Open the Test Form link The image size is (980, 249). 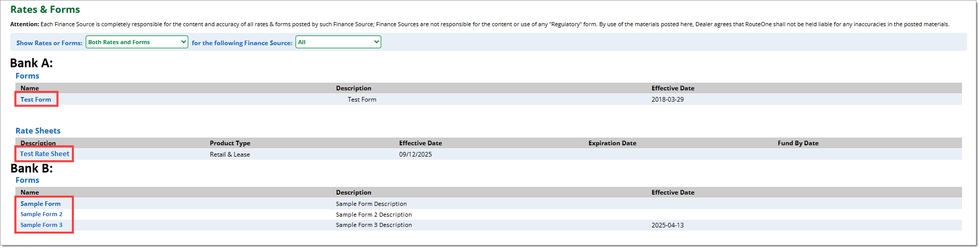36,100
